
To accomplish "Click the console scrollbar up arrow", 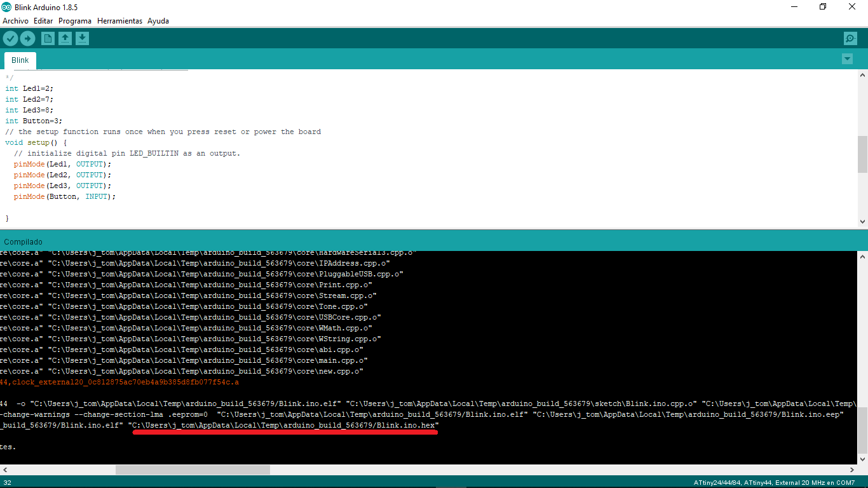I will tap(862, 257).
